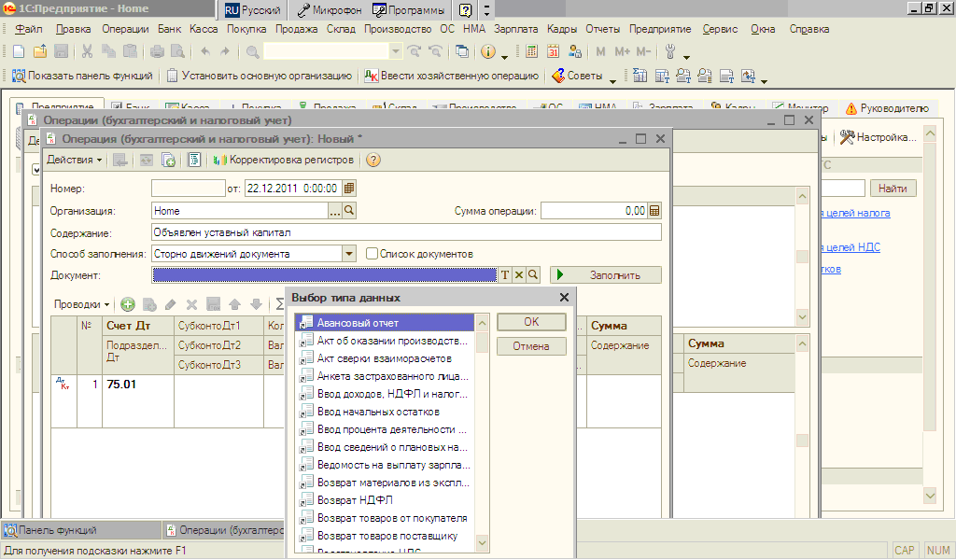Open the Calendar icon in main toolbar
Screen dimensions: 956x560
553,51
